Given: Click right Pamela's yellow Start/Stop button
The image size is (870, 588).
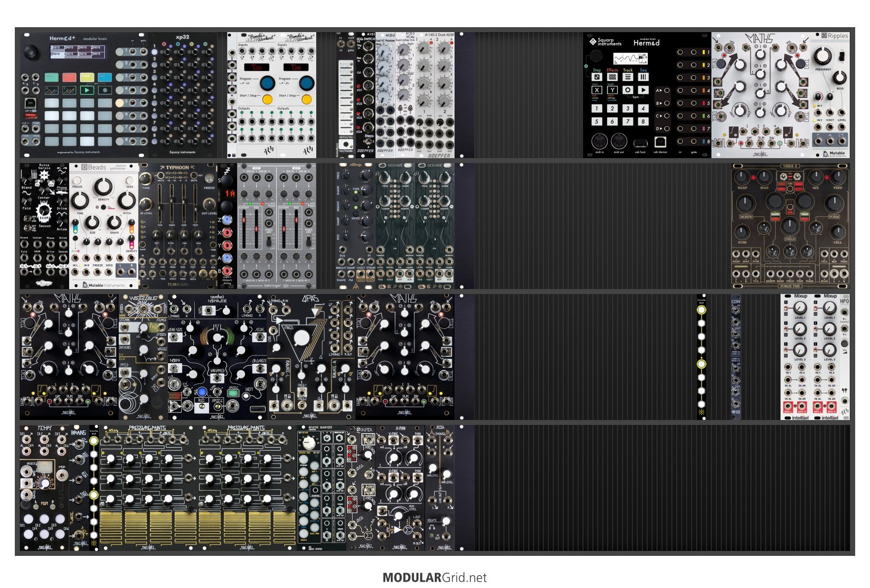Looking at the screenshot, I should point(306,99).
